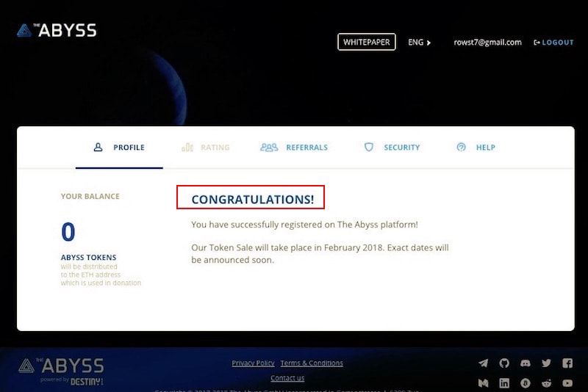Switch to the Profile tab label
Viewport: 588px width, 392px height.
pyautogui.click(x=129, y=148)
